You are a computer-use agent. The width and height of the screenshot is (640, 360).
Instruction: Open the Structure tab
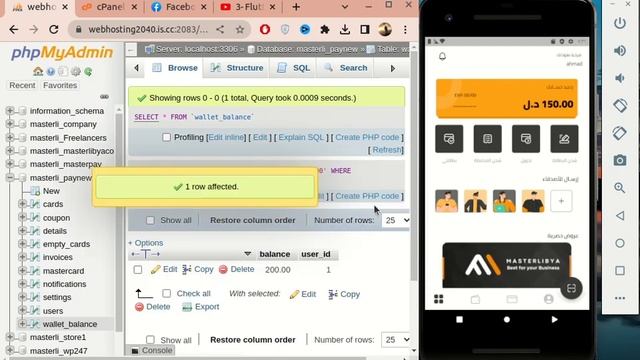tap(237, 68)
